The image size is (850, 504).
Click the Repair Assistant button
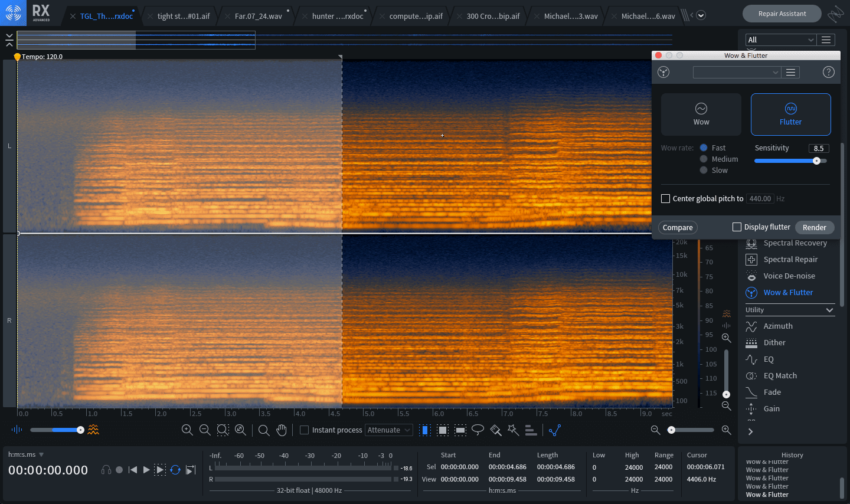point(782,14)
